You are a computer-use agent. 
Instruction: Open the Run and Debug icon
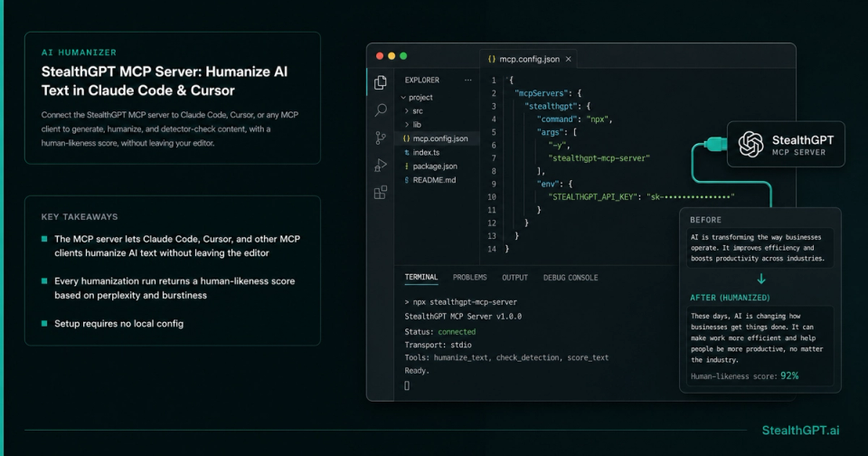381,165
